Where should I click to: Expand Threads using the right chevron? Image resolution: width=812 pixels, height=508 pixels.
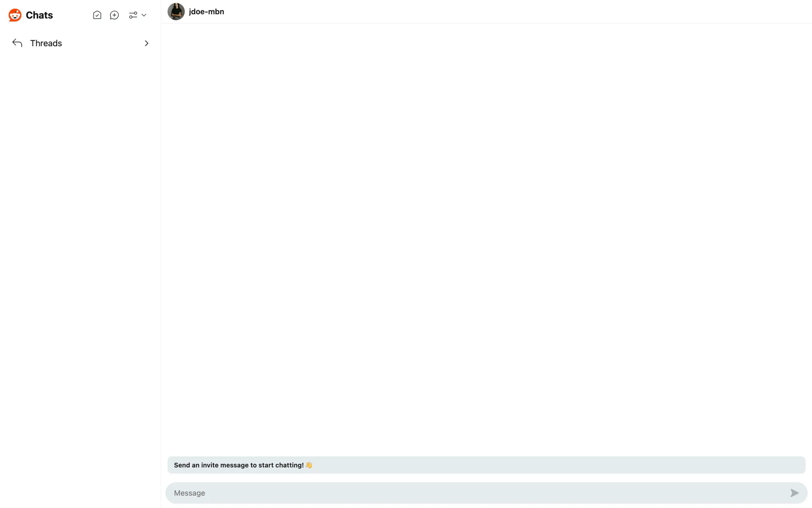(x=146, y=43)
